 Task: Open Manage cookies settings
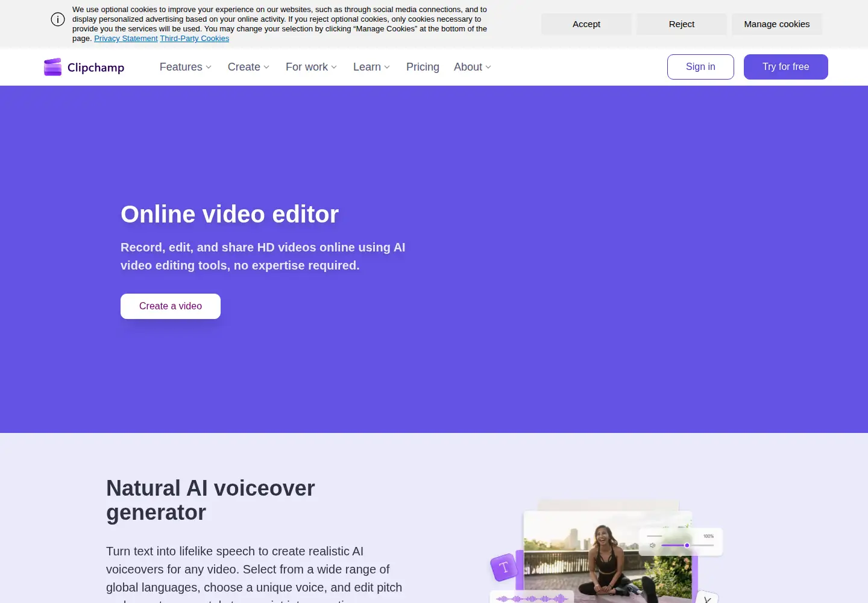[777, 24]
